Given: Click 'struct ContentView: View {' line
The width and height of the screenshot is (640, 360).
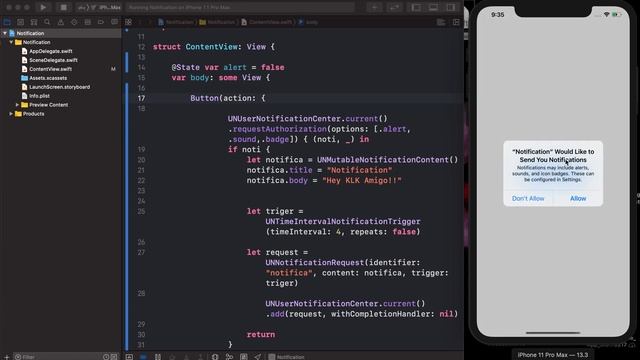Looking at the screenshot, I should pyautogui.click(x=214, y=47).
